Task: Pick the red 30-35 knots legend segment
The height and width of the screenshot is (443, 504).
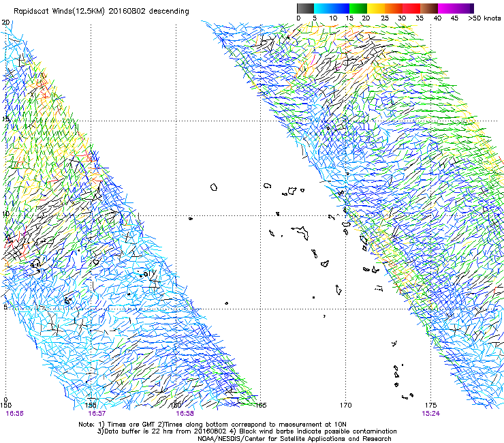Action: (x=411, y=8)
